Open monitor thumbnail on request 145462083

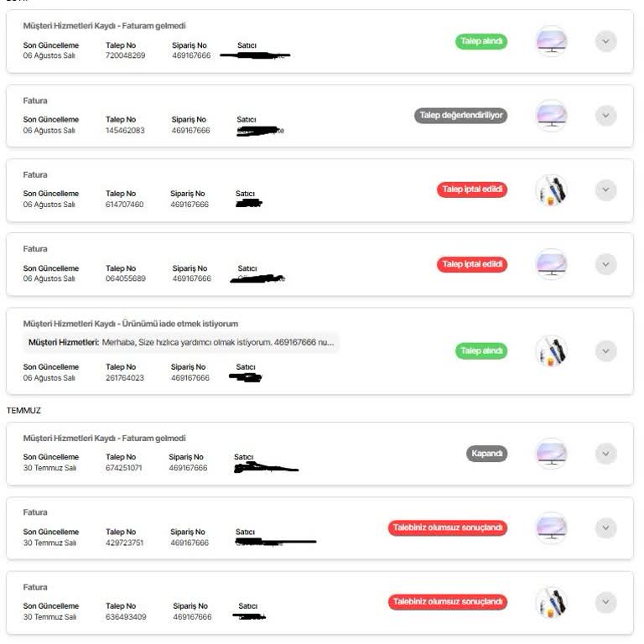tap(551, 116)
